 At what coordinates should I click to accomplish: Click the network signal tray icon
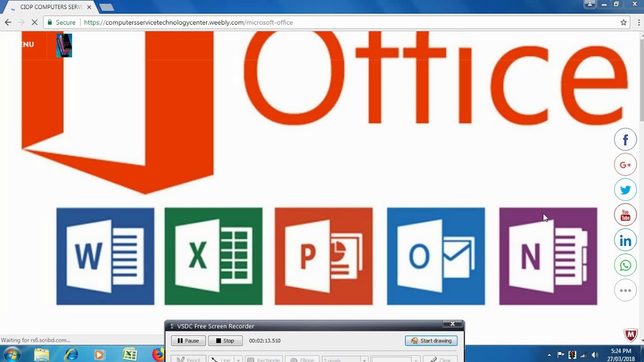(583, 355)
